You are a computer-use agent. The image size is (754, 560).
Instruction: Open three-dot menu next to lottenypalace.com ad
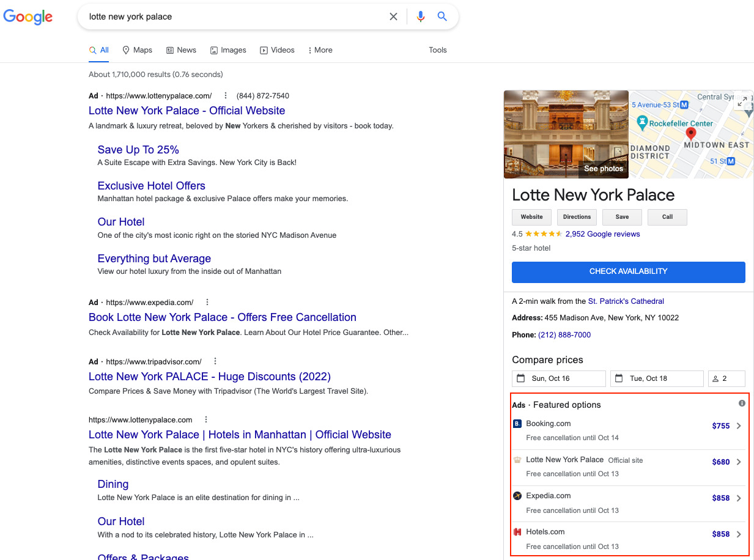pos(226,96)
